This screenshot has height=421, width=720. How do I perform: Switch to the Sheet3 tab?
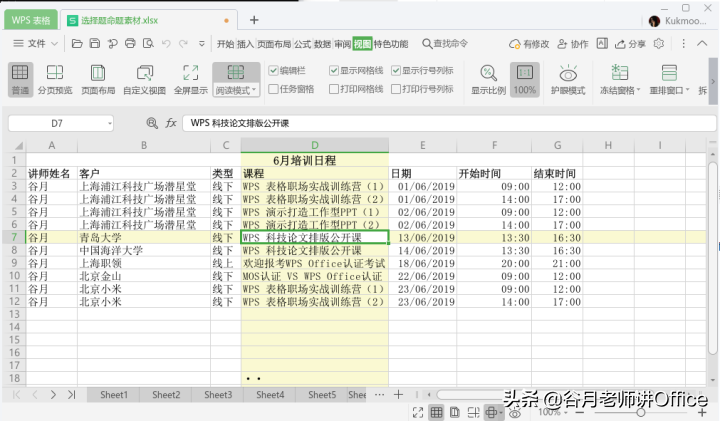click(x=218, y=395)
